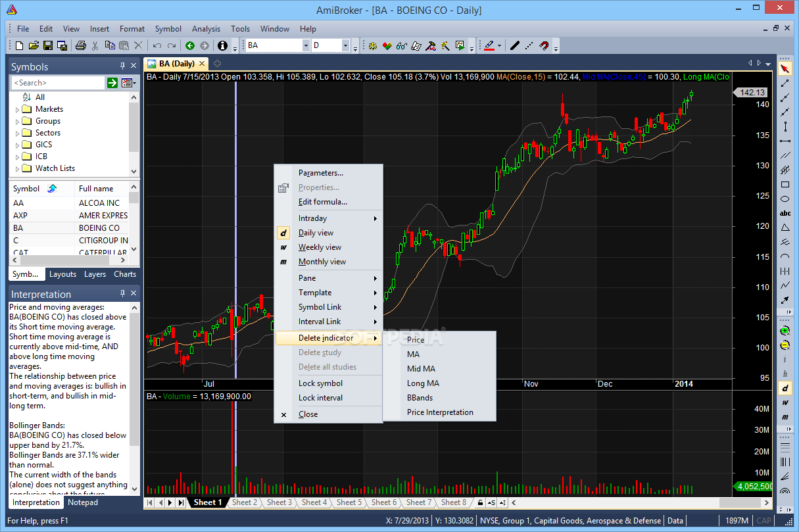Click the Fibonacci arcs tool icon
This screenshot has height=532, width=799.
click(x=785, y=491)
